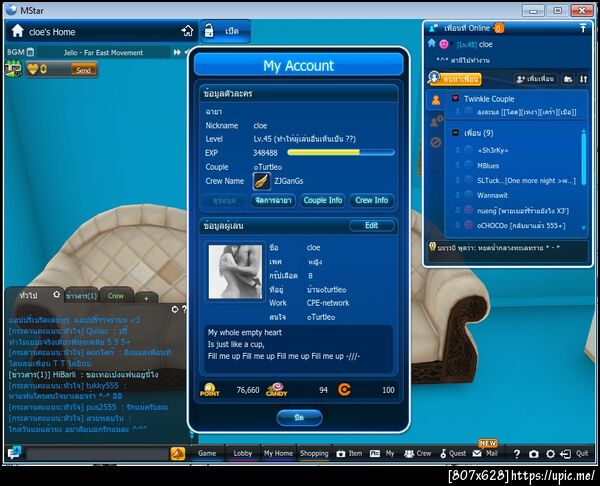Open the Crew menu in bottom bar

417,453
